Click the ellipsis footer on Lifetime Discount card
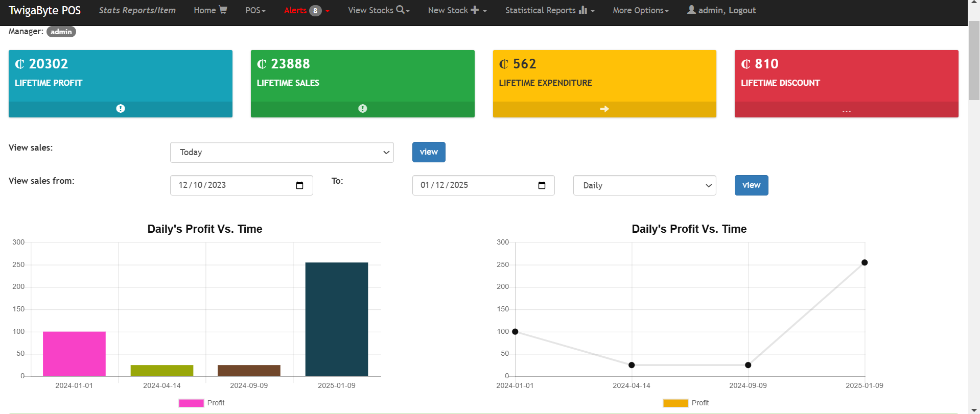The image size is (980, 414). 846,110
